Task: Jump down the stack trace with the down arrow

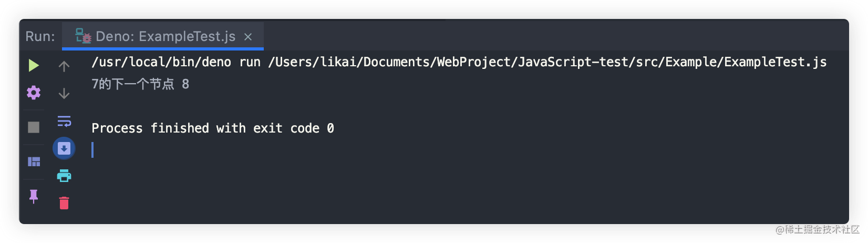Action: coord(64,94)
